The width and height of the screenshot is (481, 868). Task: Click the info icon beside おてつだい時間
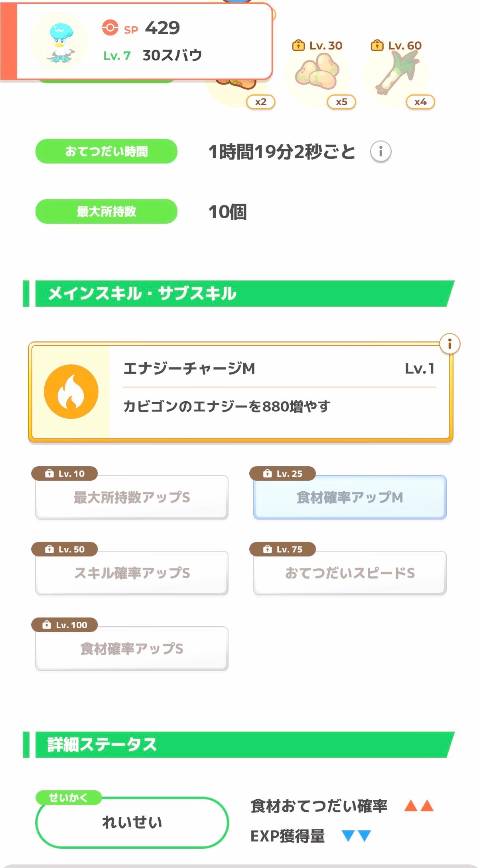(x=380, y=152)
